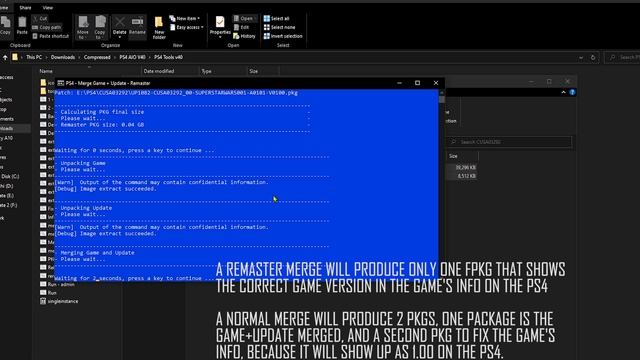Select the "Run" file in the list
Screen dimensions: 640x360
(49, 293)
